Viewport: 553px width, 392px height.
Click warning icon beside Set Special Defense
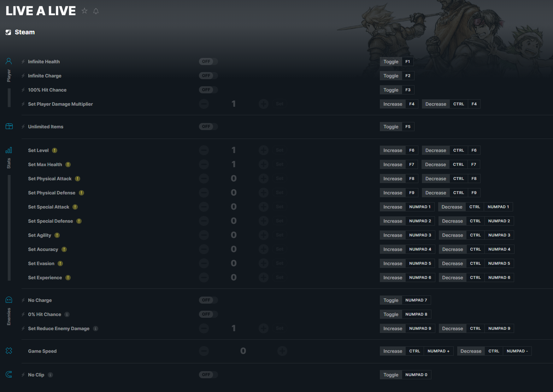[79, 221]
